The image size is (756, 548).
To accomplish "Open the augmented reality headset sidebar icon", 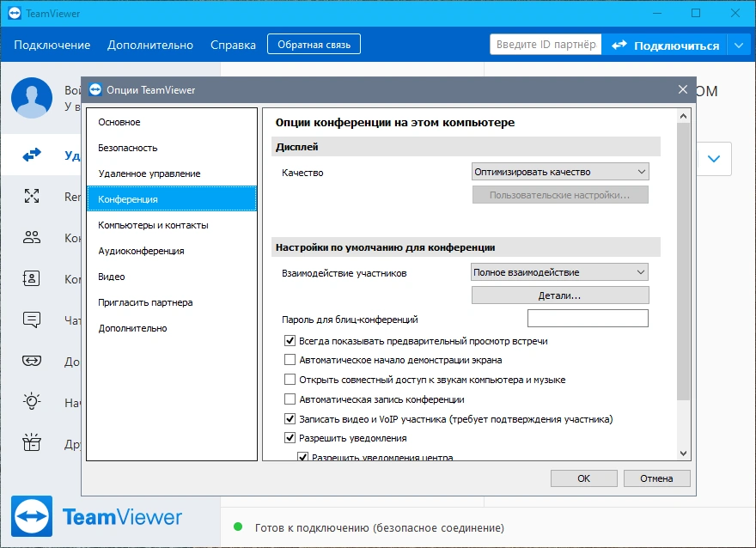I will click(32, 361).
